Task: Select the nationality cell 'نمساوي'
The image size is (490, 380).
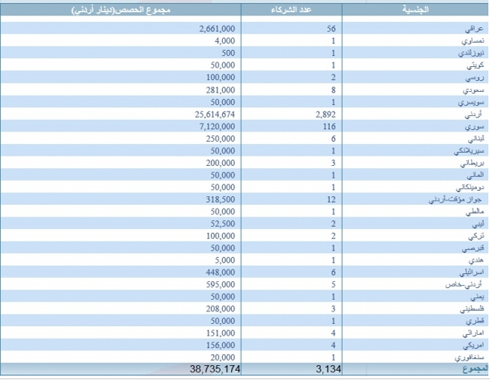Action: point(473,41)
